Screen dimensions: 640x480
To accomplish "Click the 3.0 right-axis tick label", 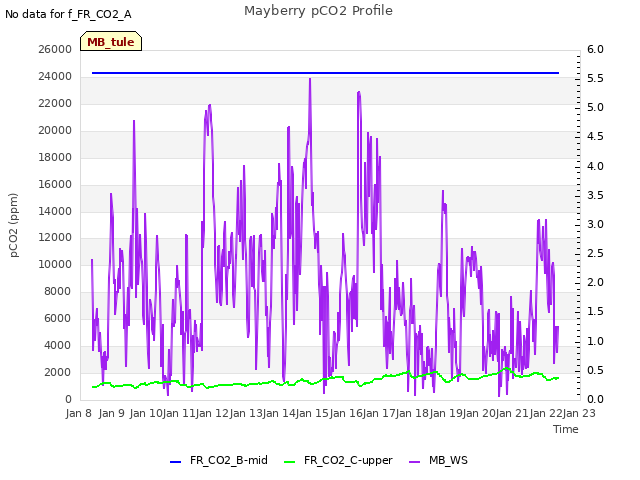I will click(595, 224).
